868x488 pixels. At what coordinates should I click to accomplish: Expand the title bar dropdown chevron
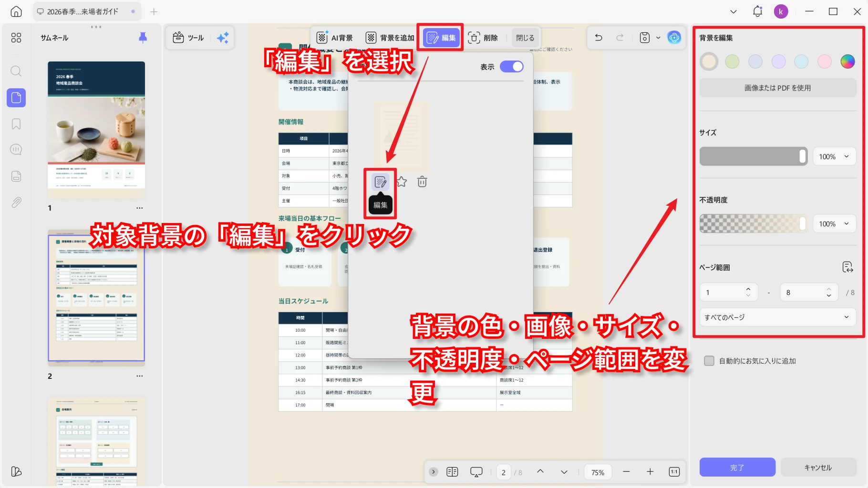click(x=734, y=11)
